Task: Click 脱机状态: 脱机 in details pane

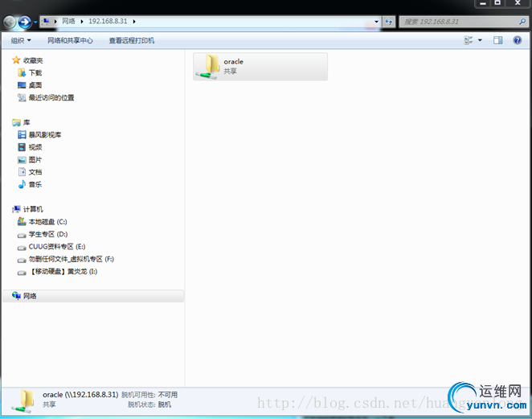Action: (149, 405)
